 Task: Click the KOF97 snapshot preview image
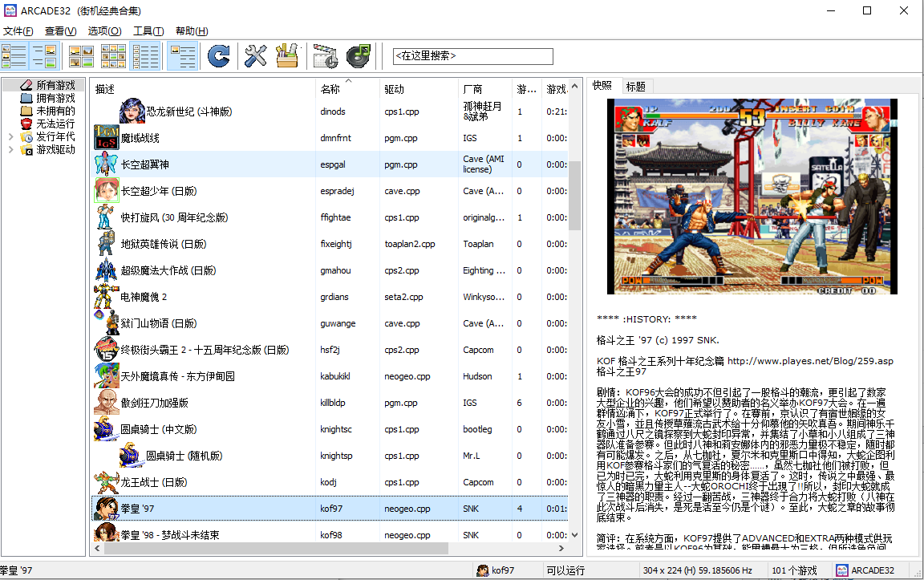(752, 197)
